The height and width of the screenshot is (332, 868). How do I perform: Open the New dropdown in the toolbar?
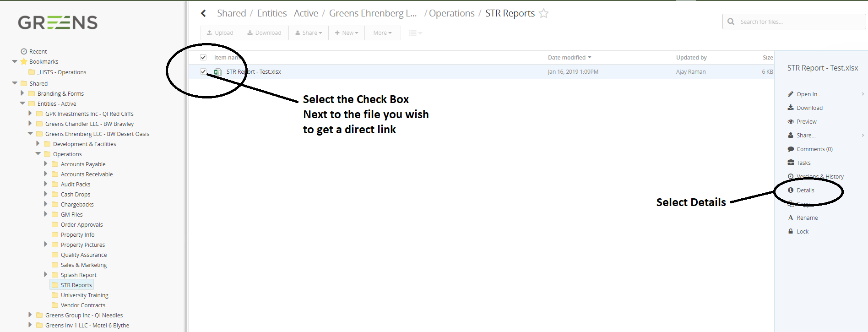[x=347, y=33]
